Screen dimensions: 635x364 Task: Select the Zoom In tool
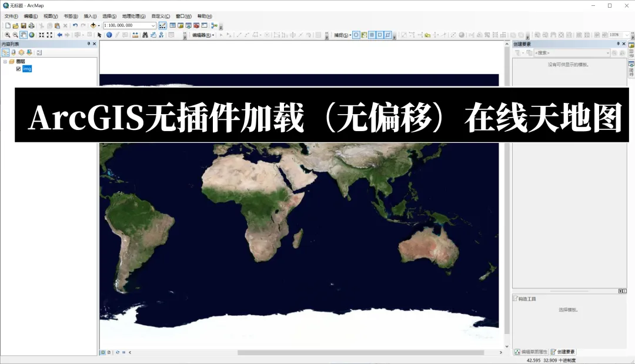tap(7, 35)
